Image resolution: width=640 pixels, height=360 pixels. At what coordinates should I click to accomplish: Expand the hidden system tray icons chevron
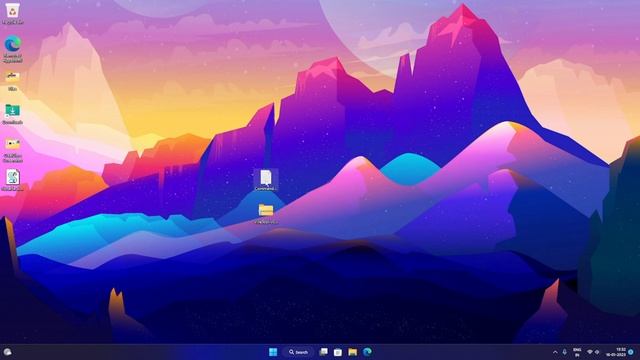(x=555, y=352)
